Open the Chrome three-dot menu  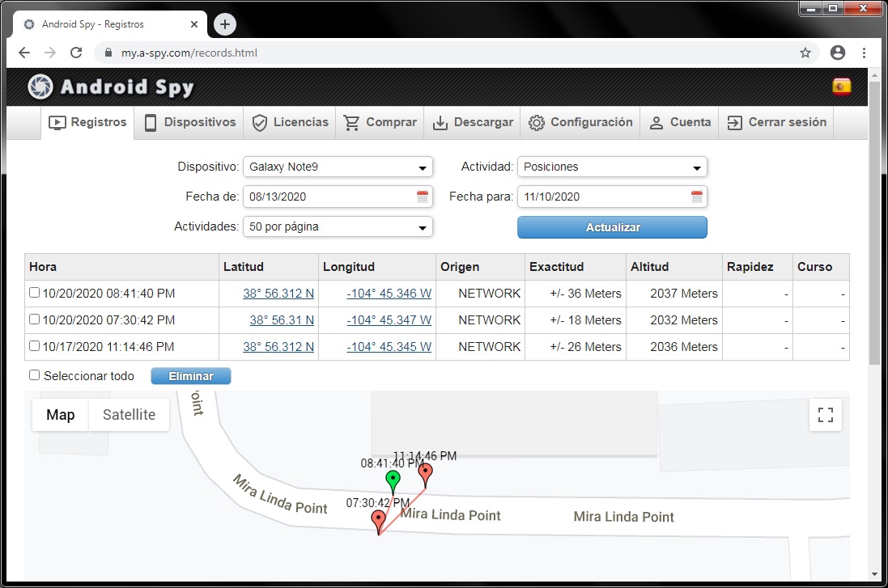click(864, 53)
